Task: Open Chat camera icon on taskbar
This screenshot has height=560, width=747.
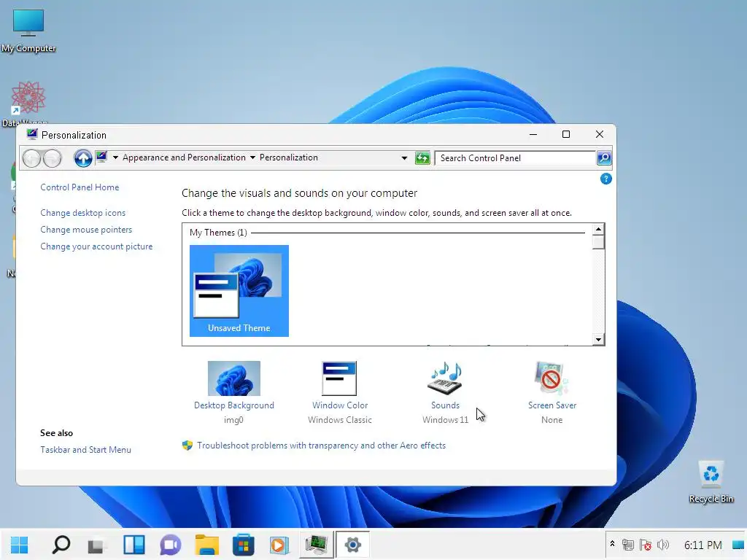Action: coord(171,545)
